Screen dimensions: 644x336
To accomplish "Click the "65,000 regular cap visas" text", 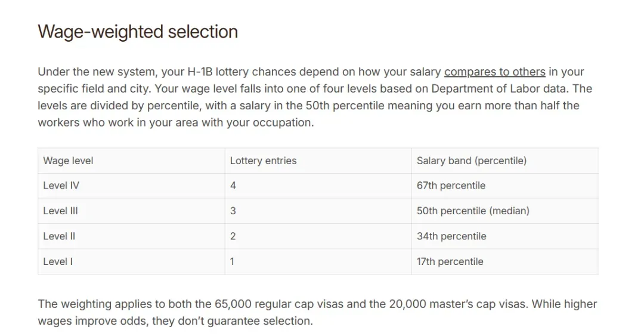I will (271, 304).
